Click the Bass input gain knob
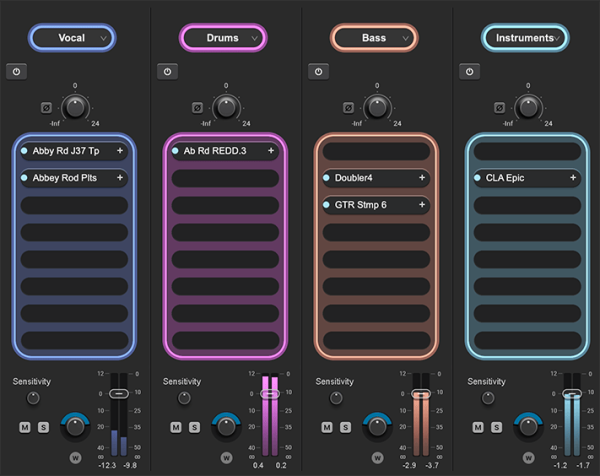This screenshot has width=600, height=476. [x=377, y=108]
